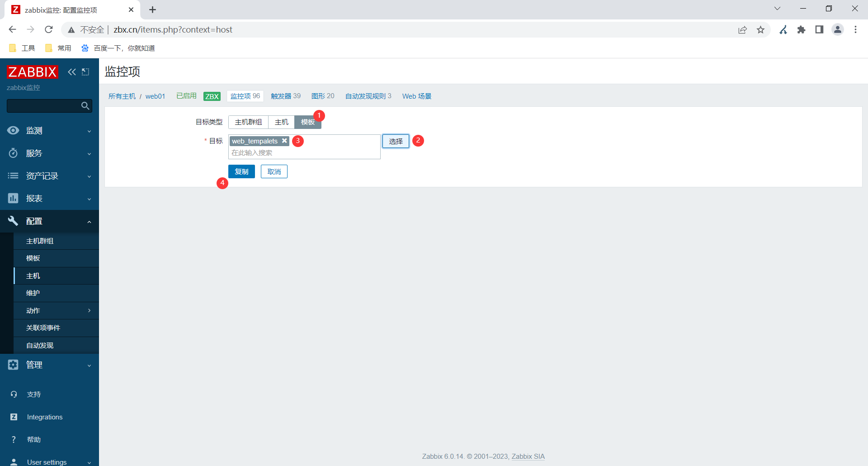Click the stopwatch icon for 服务
Image resolution: width=868 pixels, height=466 pixels.
pyautogui.click(x=13, y=153)
